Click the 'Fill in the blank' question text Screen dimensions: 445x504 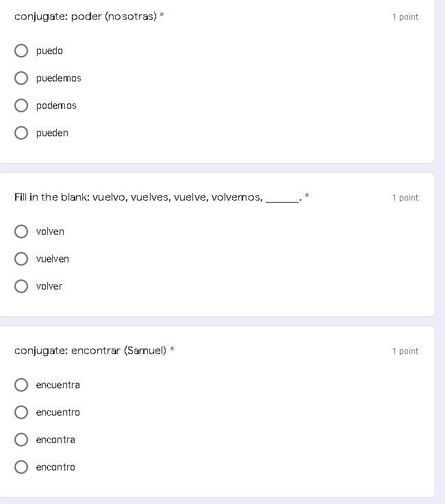coord(138,197)
